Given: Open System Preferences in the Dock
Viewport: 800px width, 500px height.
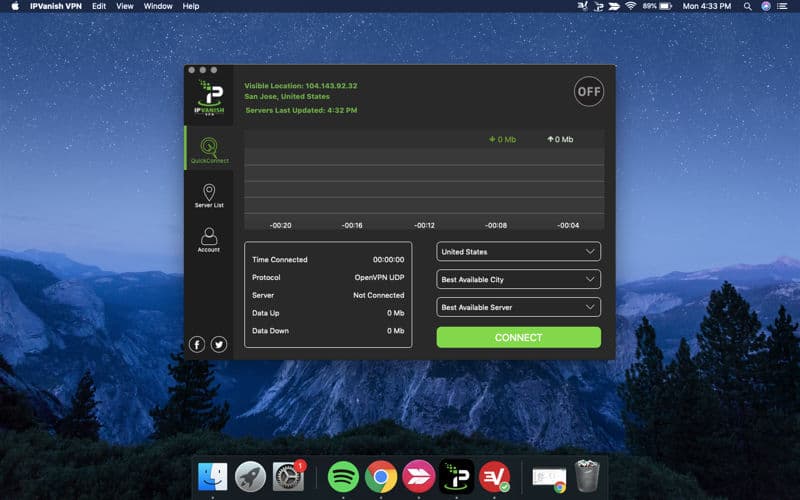Looking at the screenshot, I should click(x=288, y=477).
